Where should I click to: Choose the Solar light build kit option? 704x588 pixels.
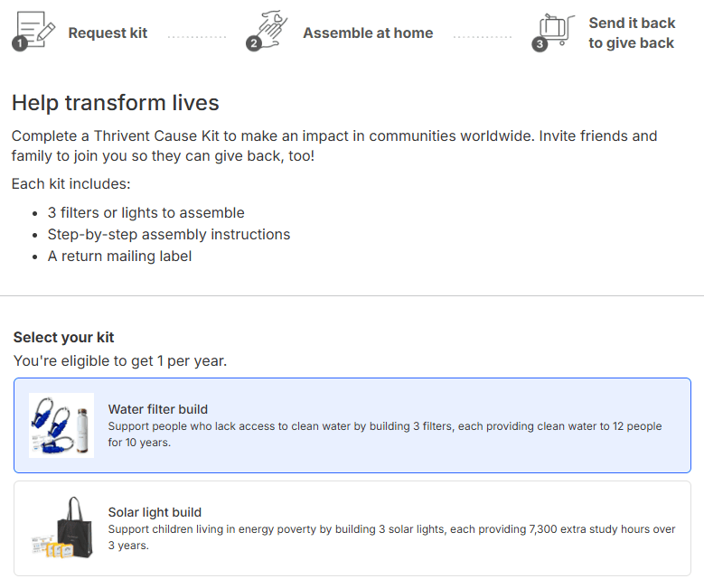352,528
